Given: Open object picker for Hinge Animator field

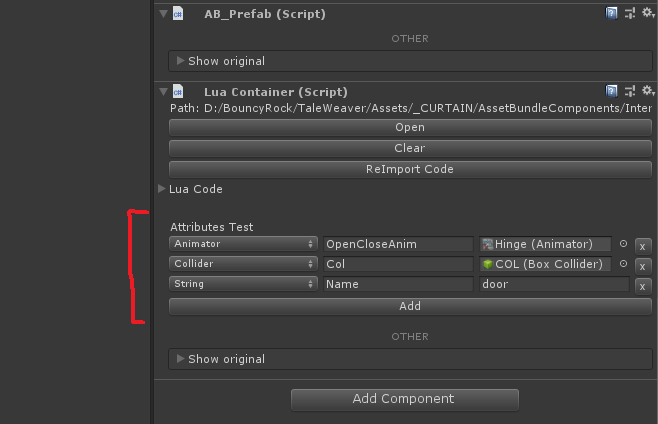Looking at the screenshot, I should click(x=623, y=243).
